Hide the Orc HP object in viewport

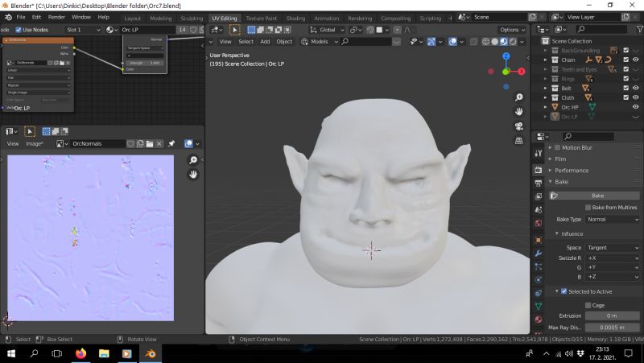click(x=636, y=107)
